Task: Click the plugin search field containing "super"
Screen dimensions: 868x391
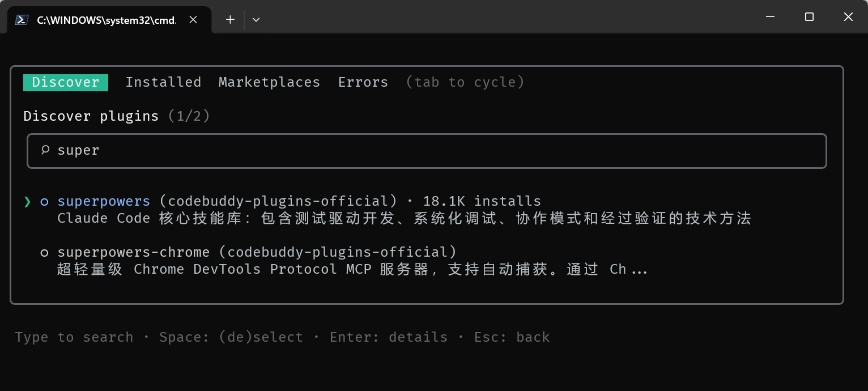Action: pyautogui.click(x=426, y=151)
